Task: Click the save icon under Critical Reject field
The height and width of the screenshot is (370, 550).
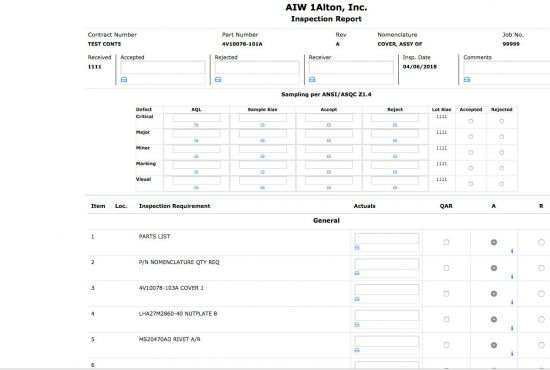Action: click(395, 125)
